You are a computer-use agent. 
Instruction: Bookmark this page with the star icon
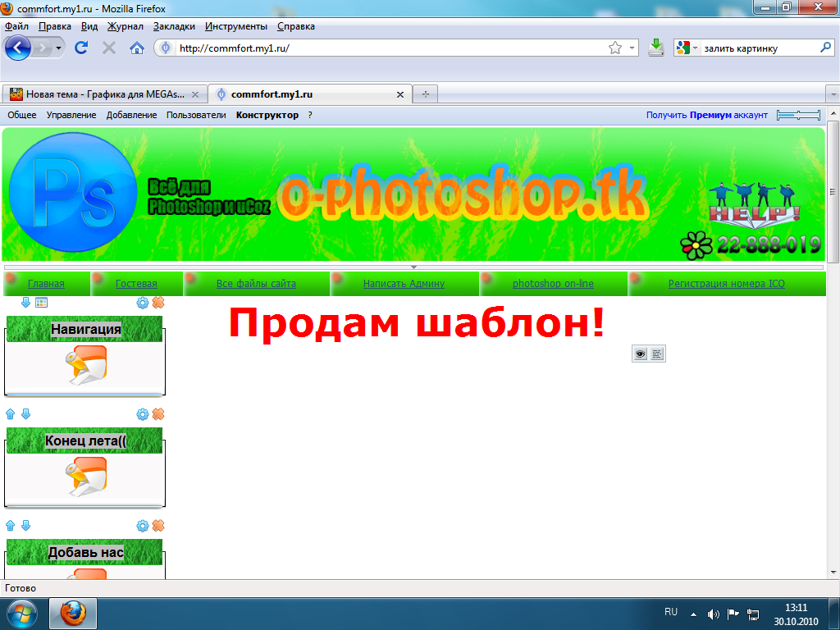pos(615,48)
